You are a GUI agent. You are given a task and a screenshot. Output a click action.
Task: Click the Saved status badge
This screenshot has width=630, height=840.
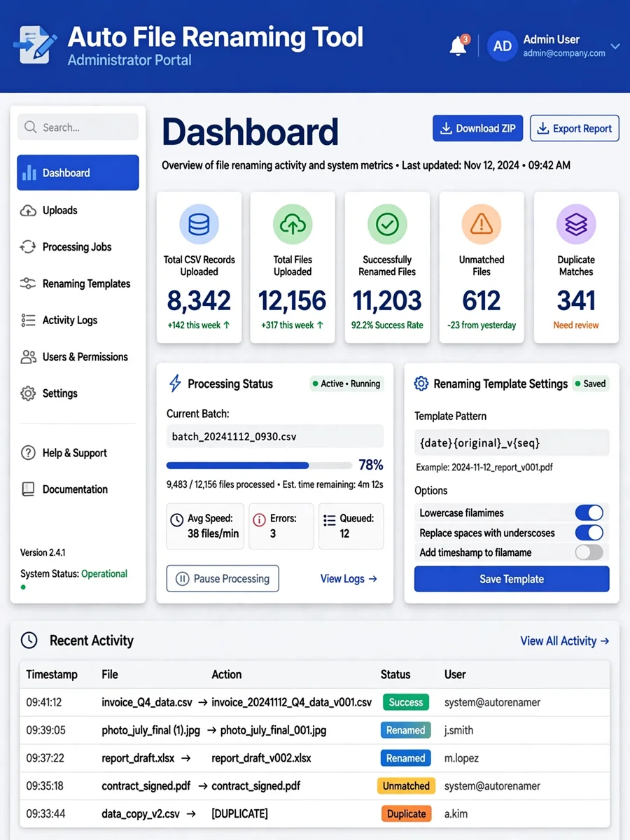pyautogui.click(x=591, y=384)
